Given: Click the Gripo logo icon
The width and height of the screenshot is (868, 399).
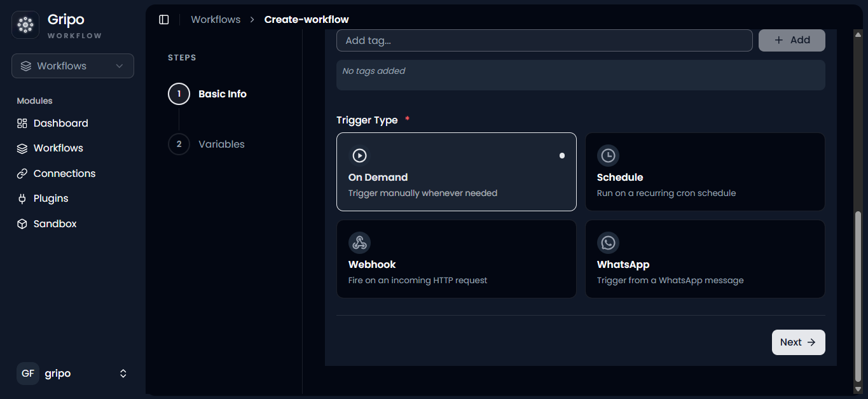Looking at the screenshot, I should (x=25, y=25).
